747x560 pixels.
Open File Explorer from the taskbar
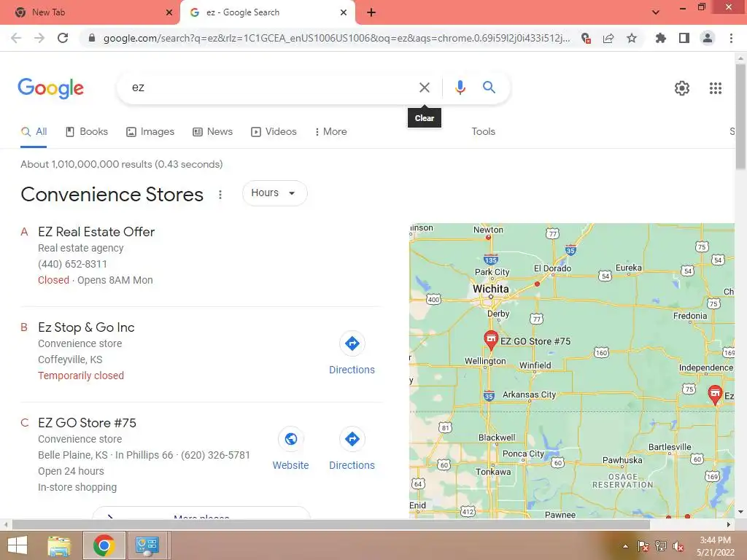coord(59,545)
